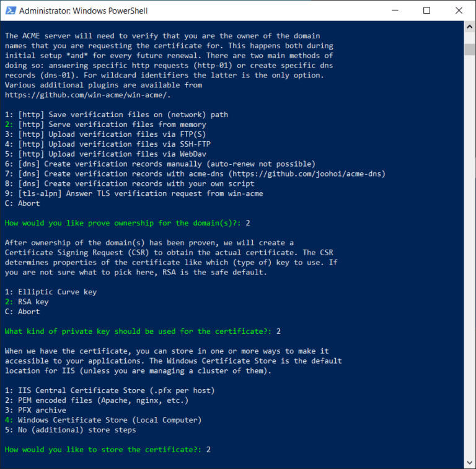476x469 pixels.
Task: Click the '[tls-alpn] Answer TLS verification' option
Action: [x=135, y=193]
